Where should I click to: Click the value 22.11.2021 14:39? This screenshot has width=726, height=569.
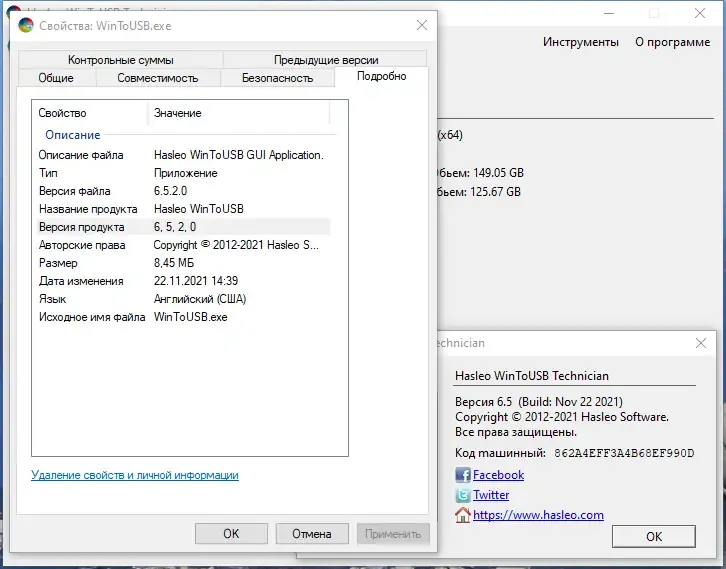pos(196,281)
